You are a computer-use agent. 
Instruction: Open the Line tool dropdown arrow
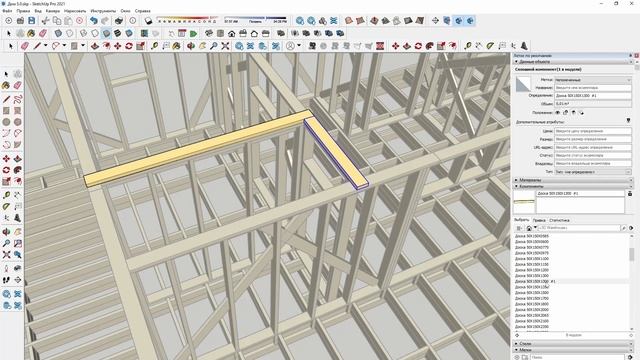(x=45, y=46)
